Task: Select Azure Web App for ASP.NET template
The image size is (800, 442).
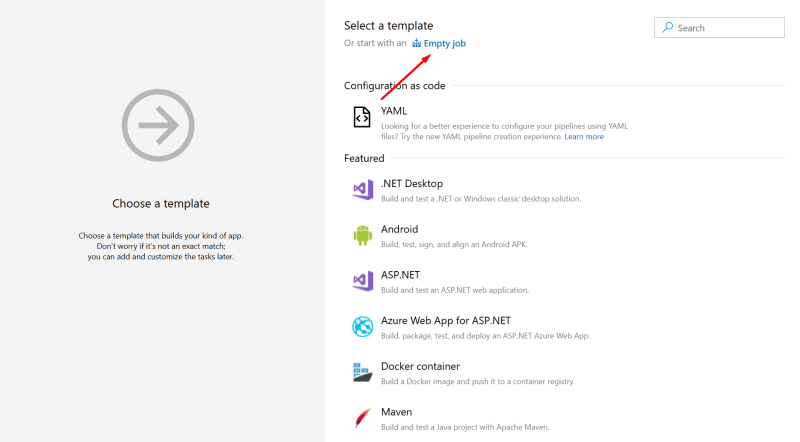Action: (446, 321)
